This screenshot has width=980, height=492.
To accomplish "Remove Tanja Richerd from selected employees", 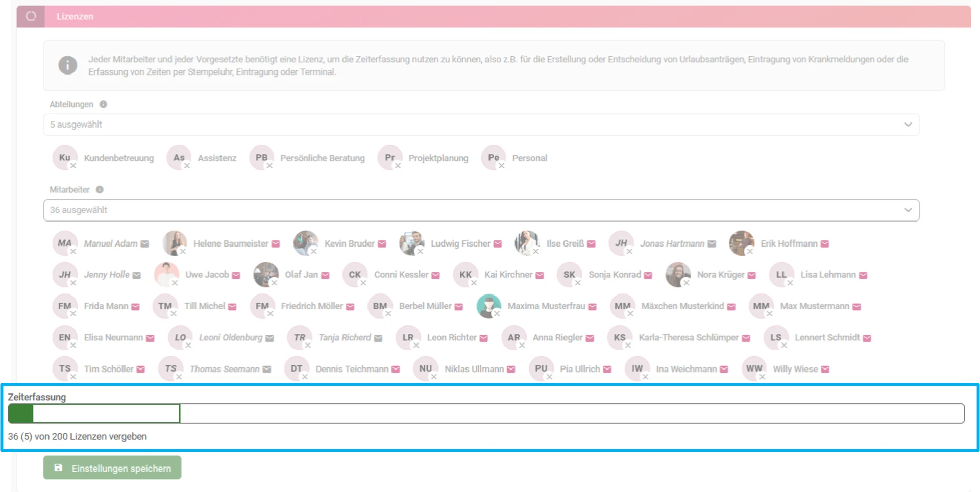I will (x=308, y=346).
